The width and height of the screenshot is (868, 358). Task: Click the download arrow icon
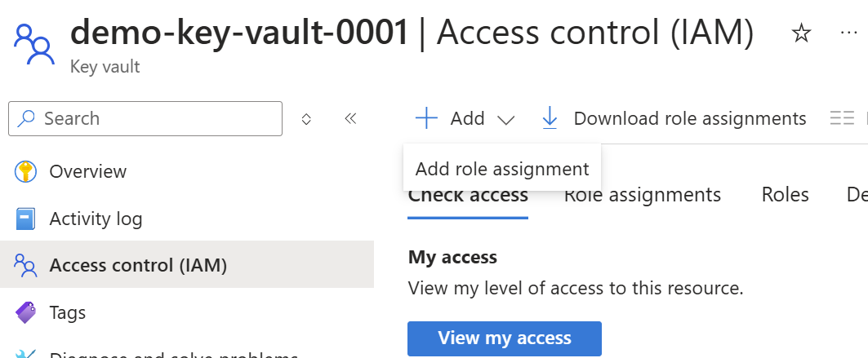tap(550, 118)
